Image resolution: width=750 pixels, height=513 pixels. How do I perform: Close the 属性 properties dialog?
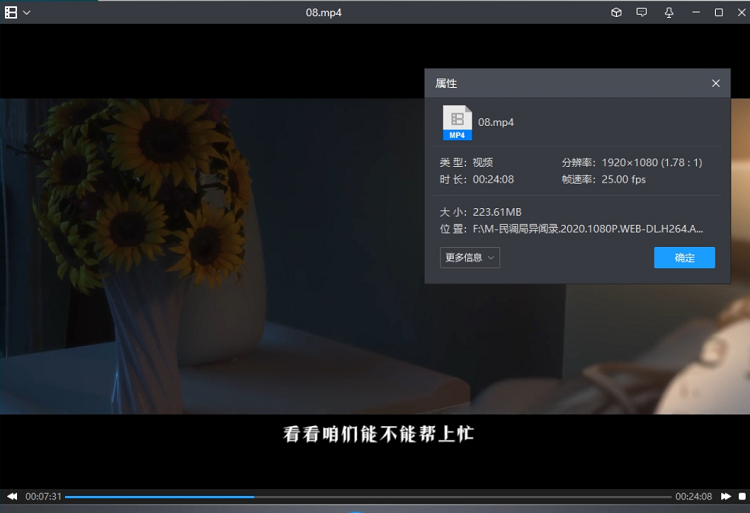click(715, 84)
